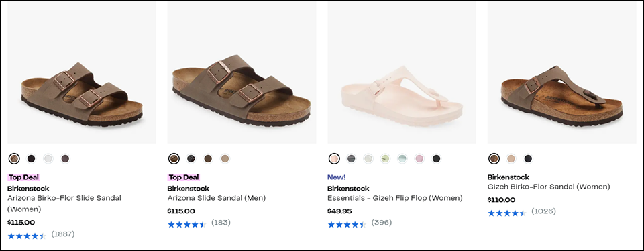View the brown Gizeh thong sandal image
644x251 pixels.
[x=562, y=72]
